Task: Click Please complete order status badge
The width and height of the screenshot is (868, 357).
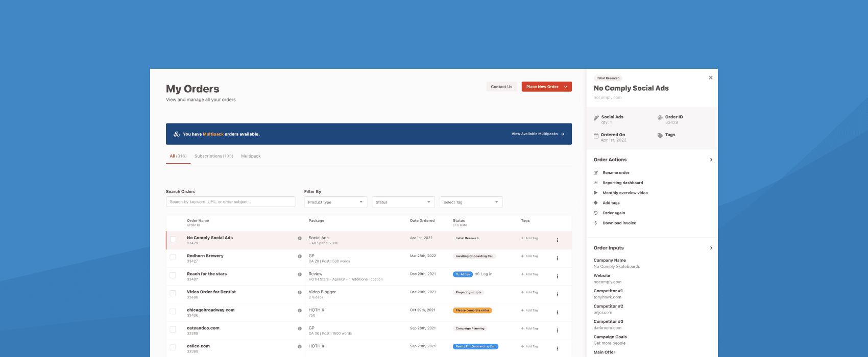Action: point(472,310)
